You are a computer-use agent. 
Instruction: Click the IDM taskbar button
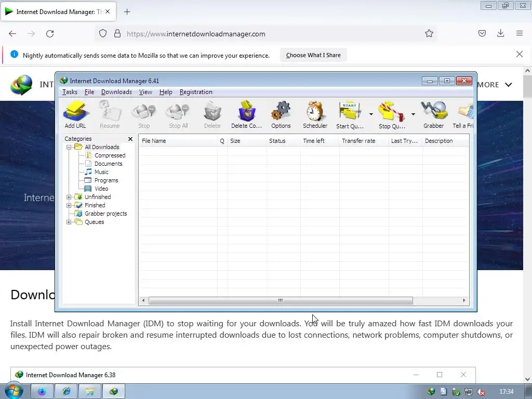click(114, 392)
